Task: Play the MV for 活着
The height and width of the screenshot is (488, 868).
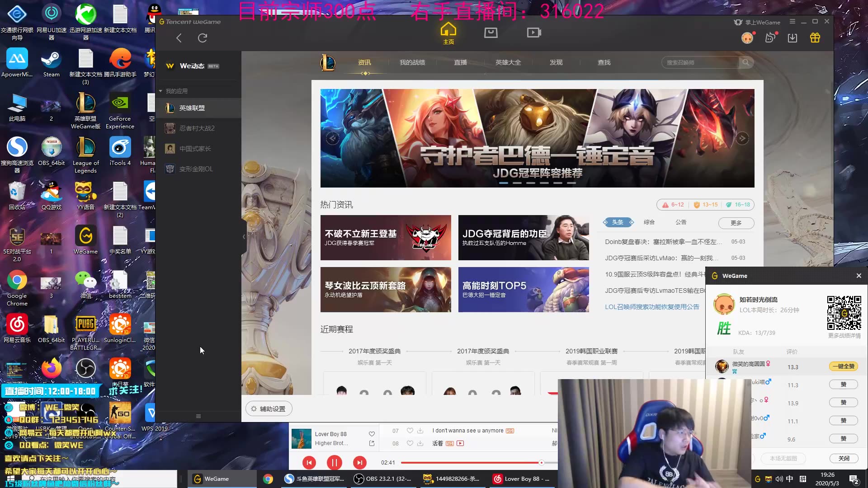Action: pos(460,443)
